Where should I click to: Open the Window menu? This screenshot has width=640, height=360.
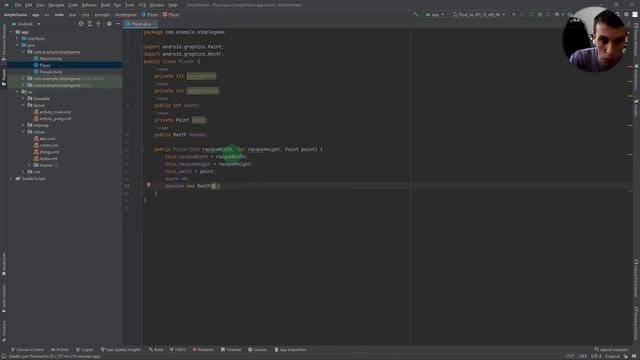click(157, 5)
